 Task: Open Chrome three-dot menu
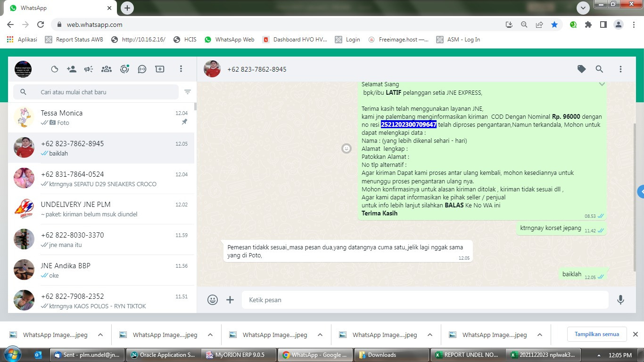coord(633,25)
